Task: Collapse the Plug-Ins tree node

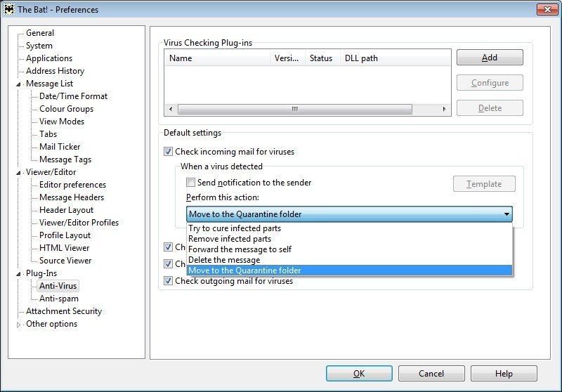Action: point(19,274)
